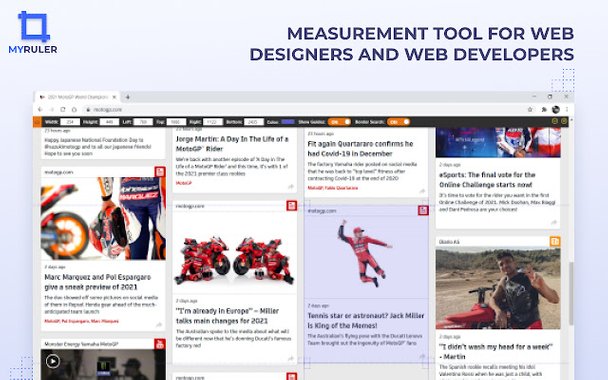The height and width of the screenshot is (380, 608).
Task: Click the minimize icon on MyRuler toolbar
Action: point(555,121)
